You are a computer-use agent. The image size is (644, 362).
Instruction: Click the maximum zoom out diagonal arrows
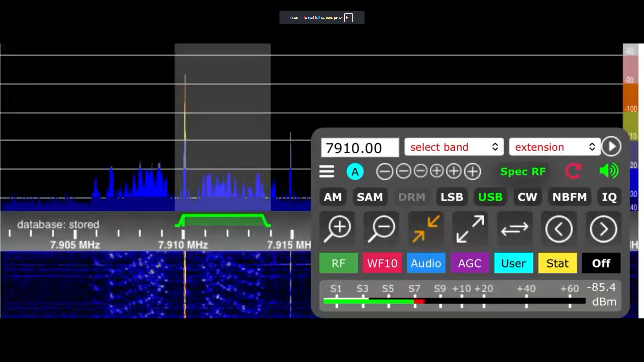[470, 228]
